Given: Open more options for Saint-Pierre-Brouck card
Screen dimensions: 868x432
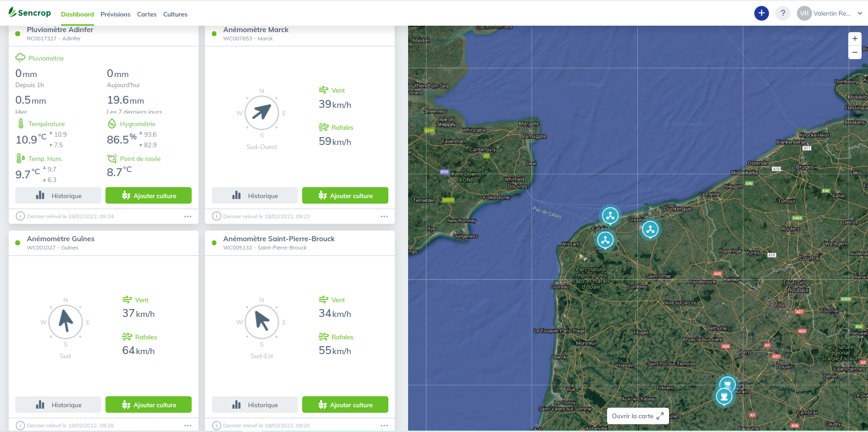Looking at the screenshot, I should click(384, 426).
